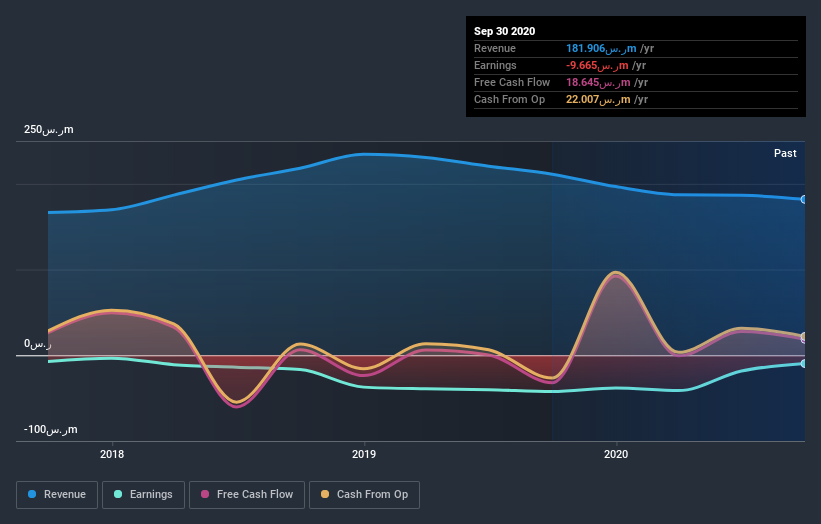Click the 'Revenue' row label in tooltip

click(x=495, y=49)
